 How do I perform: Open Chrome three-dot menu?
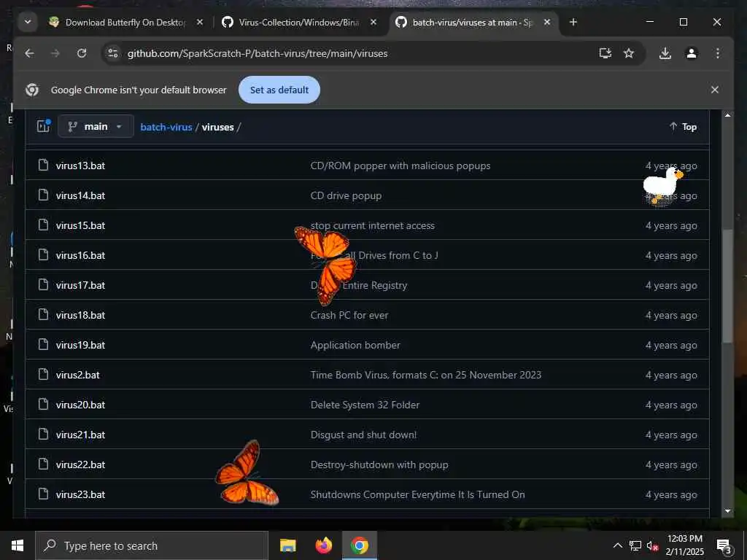point(718,53)
